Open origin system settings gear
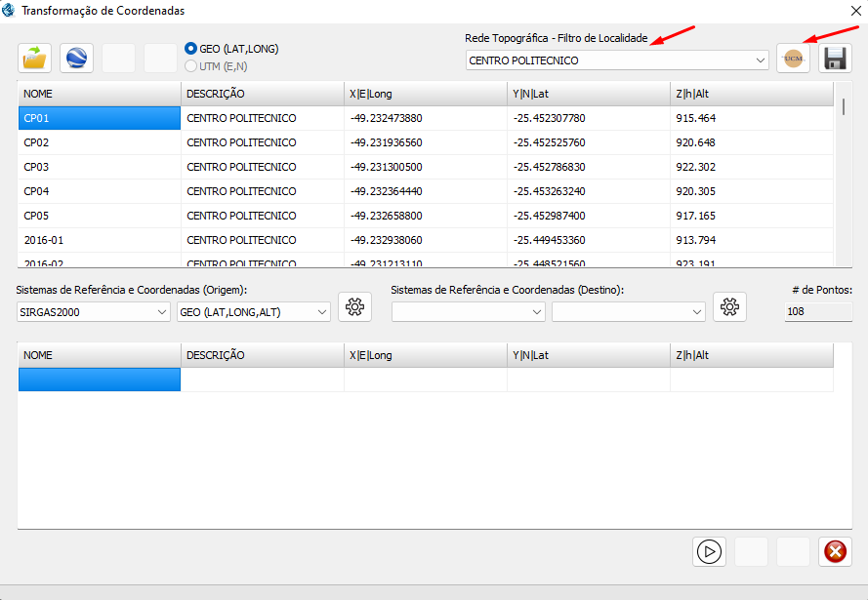Image resolution: width=868 pixels, height=600 pixels. (354, 307)
